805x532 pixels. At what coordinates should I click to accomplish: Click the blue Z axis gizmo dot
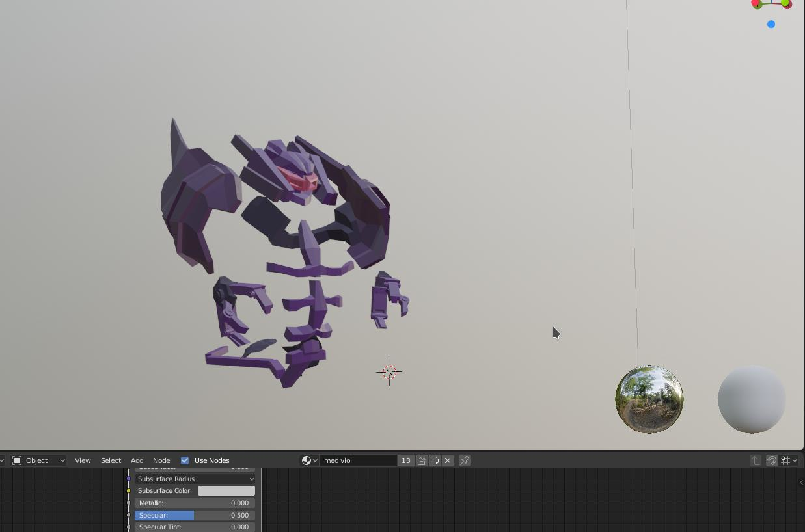pyautogui.click(x=771, y=24)
